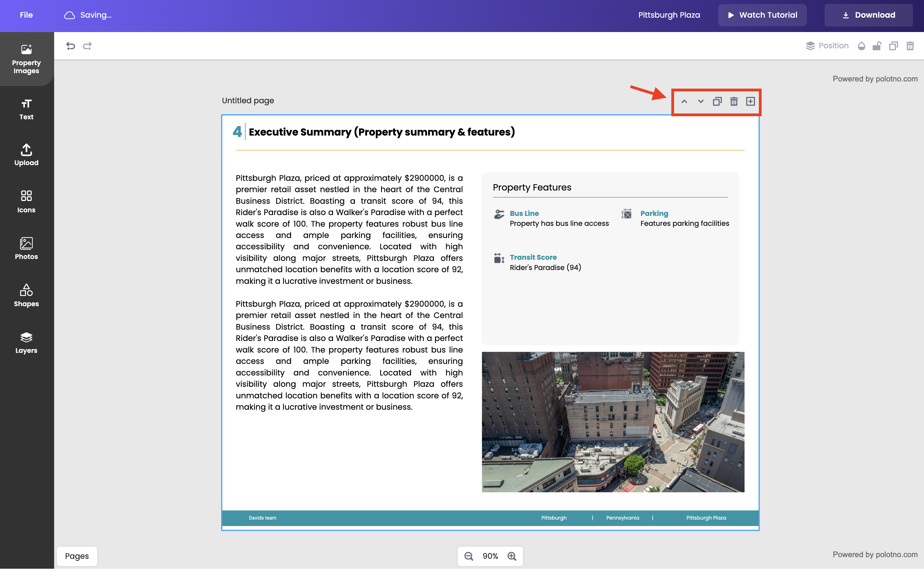Move page down with chevron
Image resolution: width=924 pixels, height=577 pixels.
pyautogui.click(x=701, y=102)
